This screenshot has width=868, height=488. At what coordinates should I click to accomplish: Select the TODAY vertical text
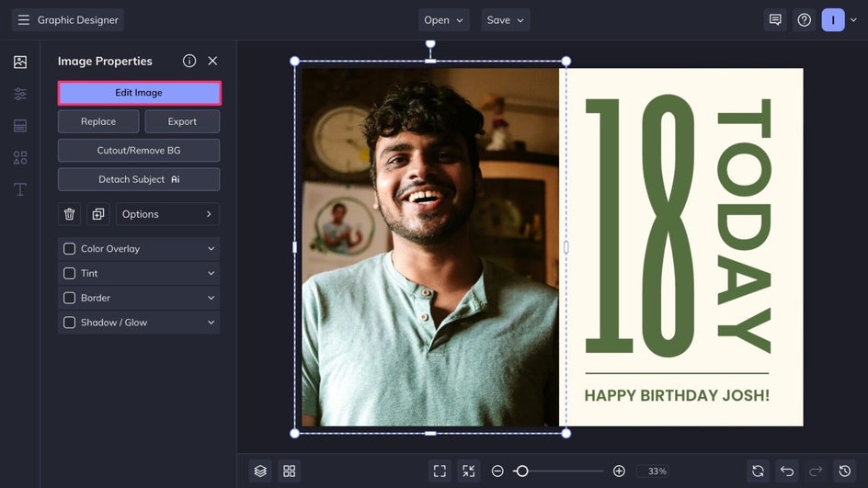point(744,226)
